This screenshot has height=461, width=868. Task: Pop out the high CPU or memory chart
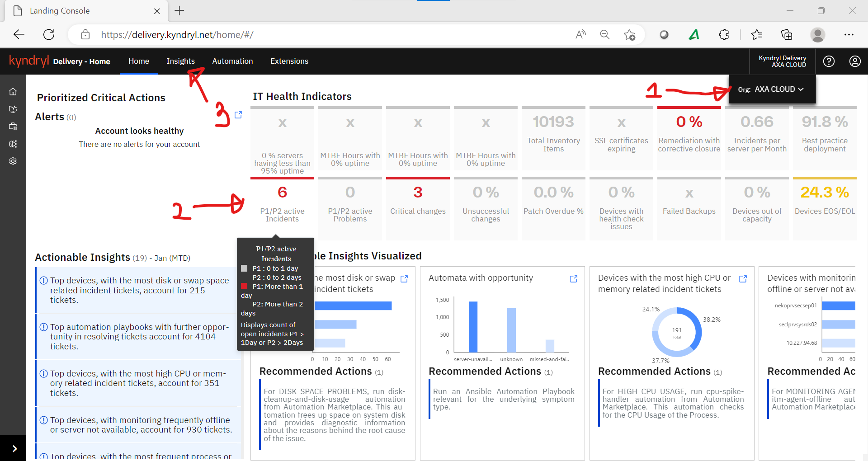[743, 279]
